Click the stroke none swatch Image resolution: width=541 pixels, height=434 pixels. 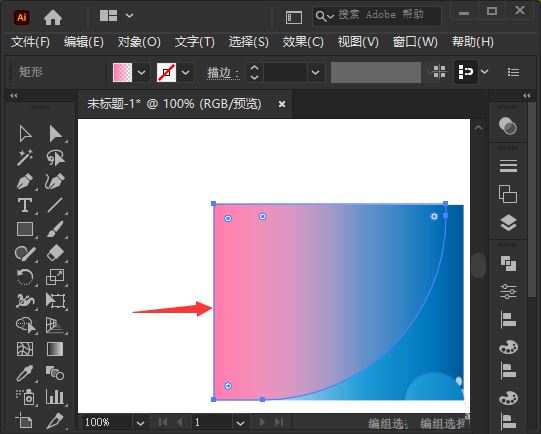166,72
